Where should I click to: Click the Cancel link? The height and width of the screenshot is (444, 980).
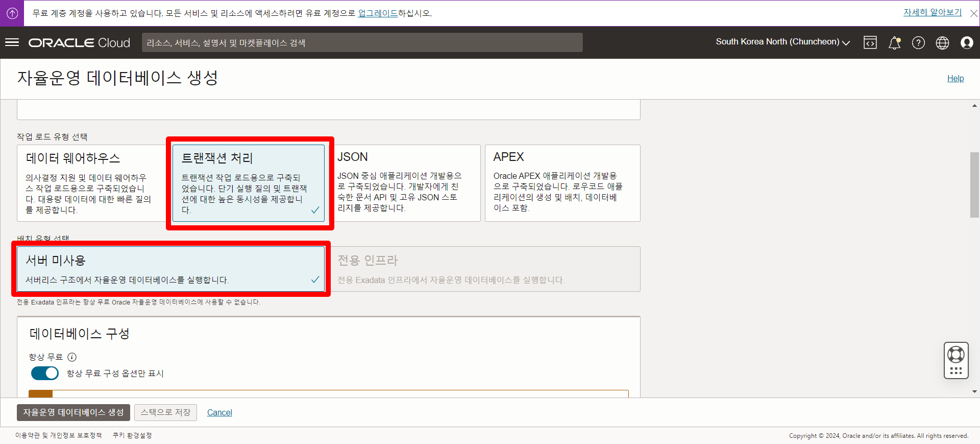point(219,412)
